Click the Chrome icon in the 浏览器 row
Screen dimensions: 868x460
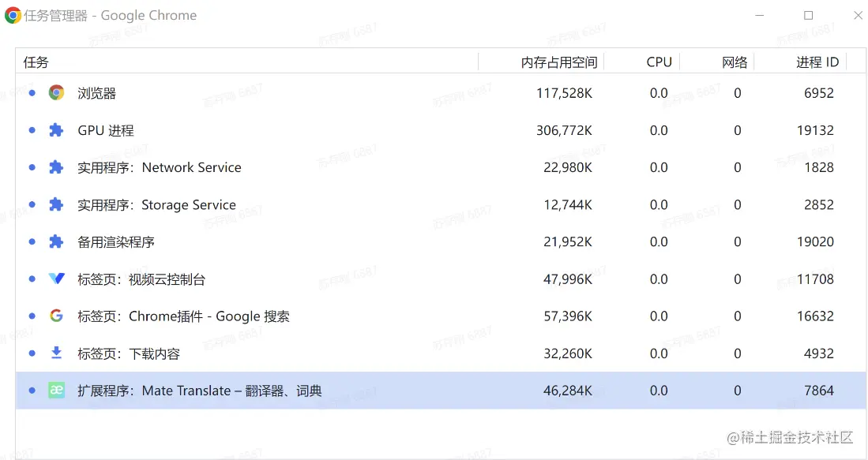click(56, 92)
